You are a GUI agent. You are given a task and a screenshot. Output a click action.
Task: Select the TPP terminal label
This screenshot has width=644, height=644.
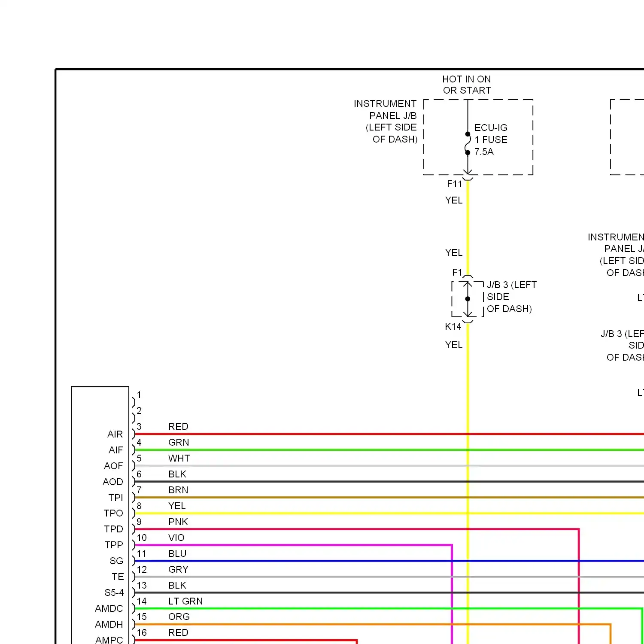(x=114, y=545)
